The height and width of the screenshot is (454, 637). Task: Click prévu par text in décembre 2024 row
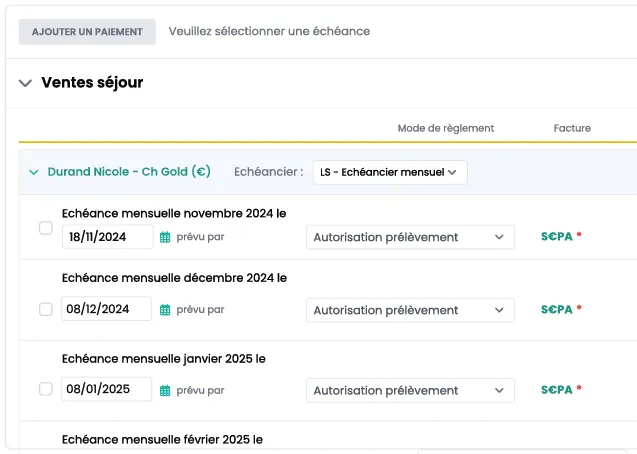tap(200, 310)
